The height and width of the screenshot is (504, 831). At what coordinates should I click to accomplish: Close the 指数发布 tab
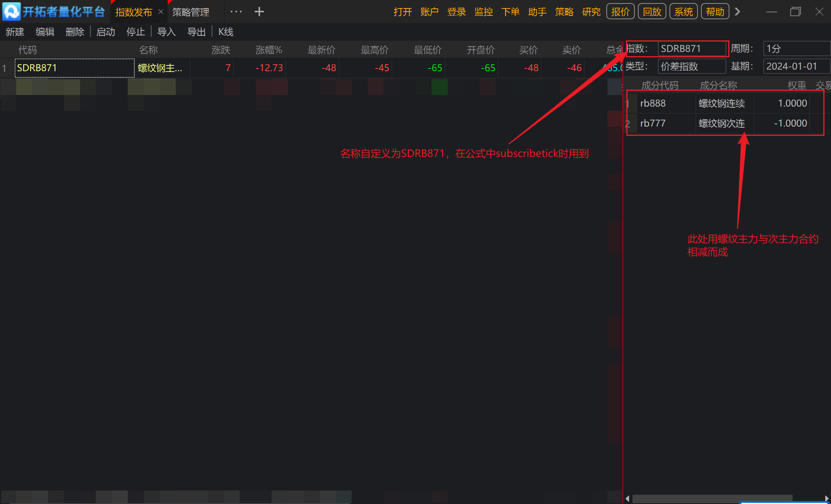point(161,12)
